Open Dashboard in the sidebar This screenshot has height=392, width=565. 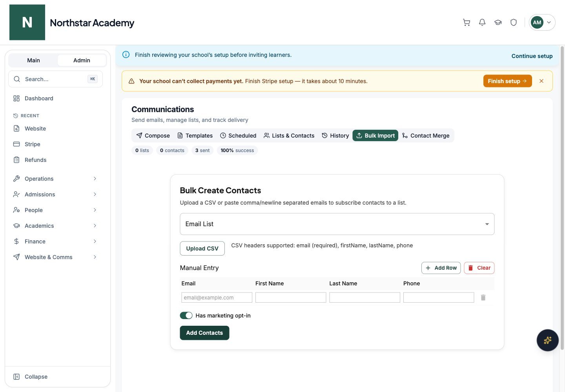(55, 98)
